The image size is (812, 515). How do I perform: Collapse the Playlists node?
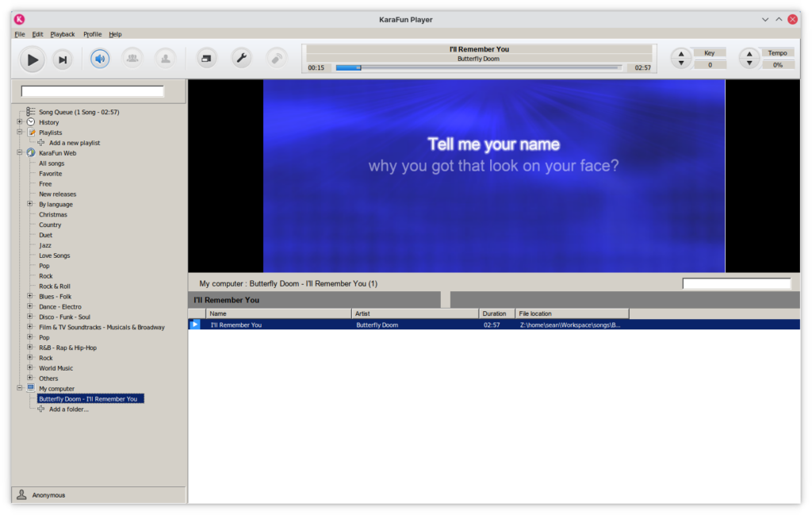[20, 132]
